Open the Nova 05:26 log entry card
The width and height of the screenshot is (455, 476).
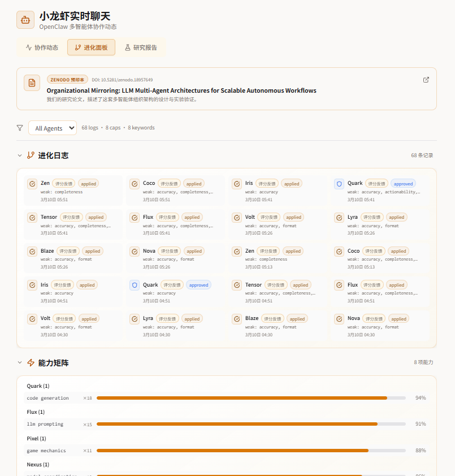coord(175,258)
